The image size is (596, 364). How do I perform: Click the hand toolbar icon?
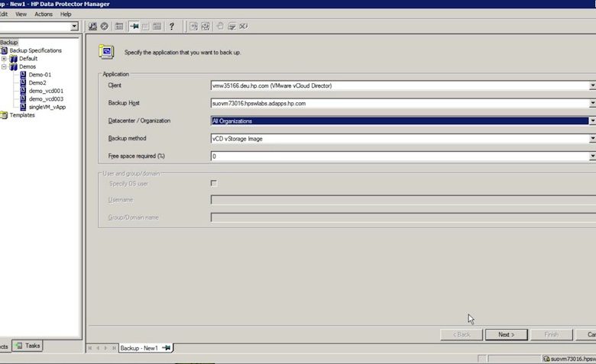(x=220, y=26)
